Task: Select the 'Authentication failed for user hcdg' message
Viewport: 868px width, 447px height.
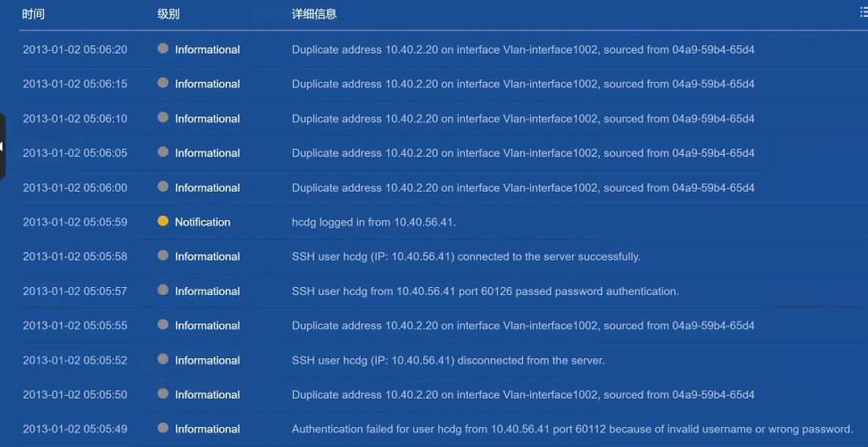Action: tap(572, 429)
